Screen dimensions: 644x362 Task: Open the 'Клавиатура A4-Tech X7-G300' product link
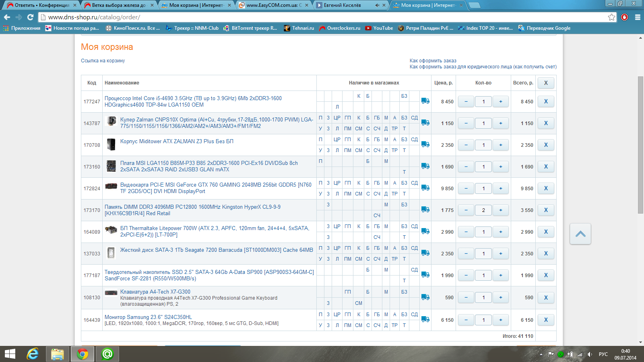[x=155, y=292]
